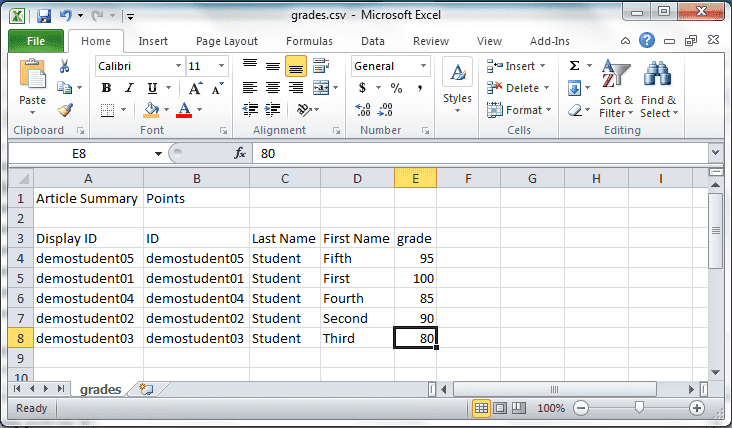Decrease the cell indent
The width and height of the screenshot is (732, 428).
pyautogui.click(x=250, y=110)
